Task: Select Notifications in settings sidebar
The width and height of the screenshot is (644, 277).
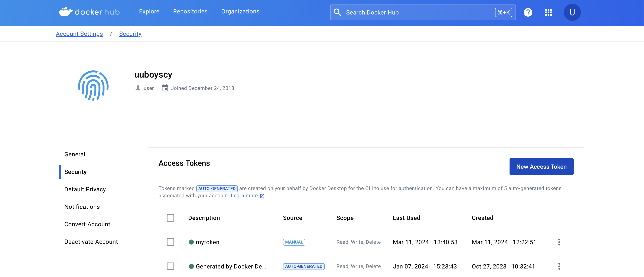Action: [x=82, y=207]
